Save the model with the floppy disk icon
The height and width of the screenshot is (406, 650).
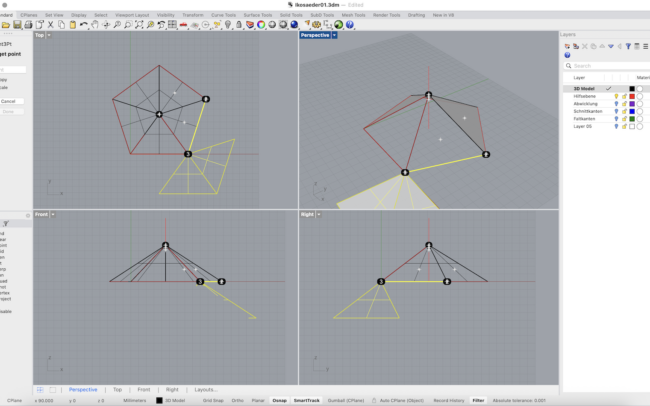pyautogui.click(x=17, y=25)
